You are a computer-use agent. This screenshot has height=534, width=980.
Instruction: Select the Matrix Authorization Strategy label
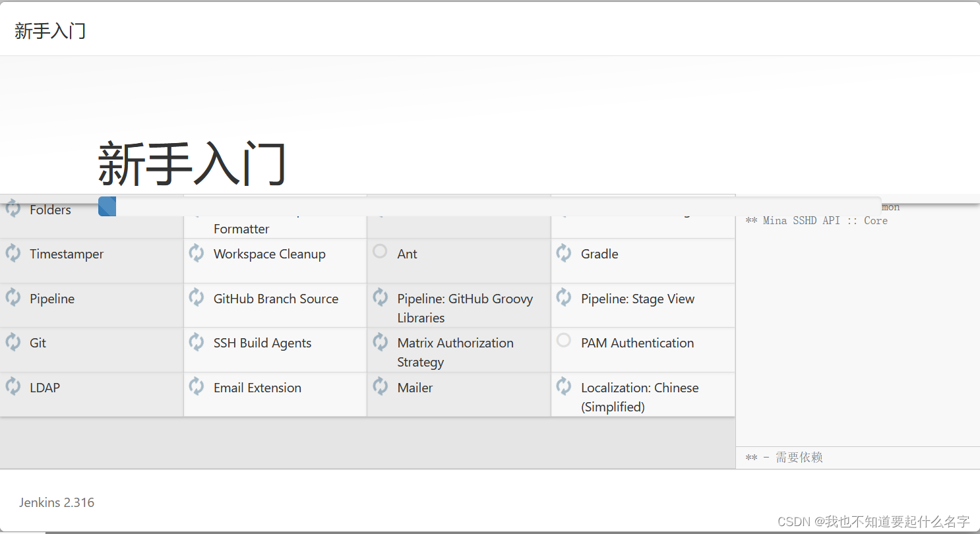coord(456,352)
